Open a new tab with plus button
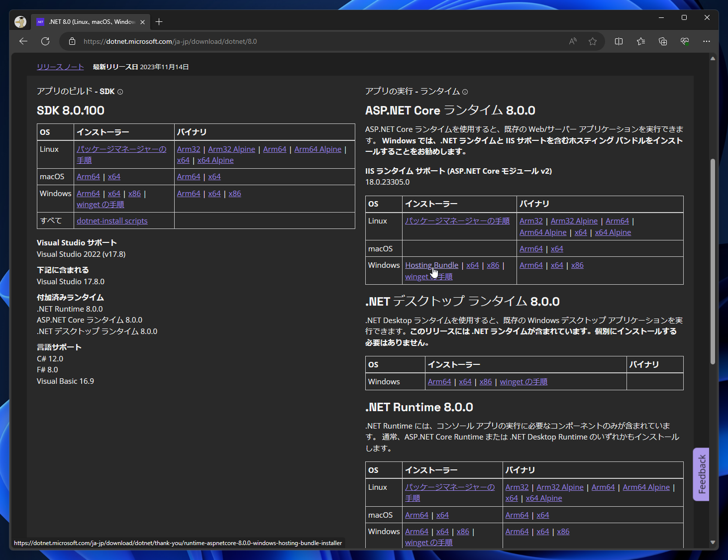This screenshot has width=728, height=560. coord(159,22)
